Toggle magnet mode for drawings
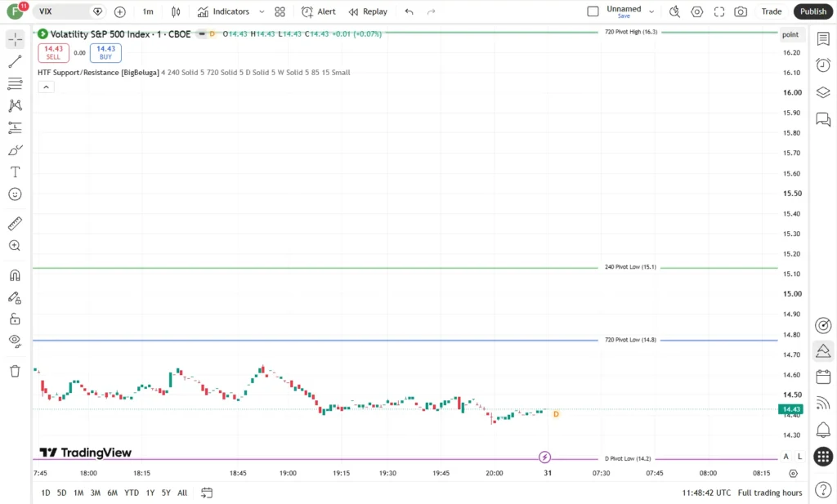Image resolution: width=837 pixels, height=504 pixels. [15, 275]
